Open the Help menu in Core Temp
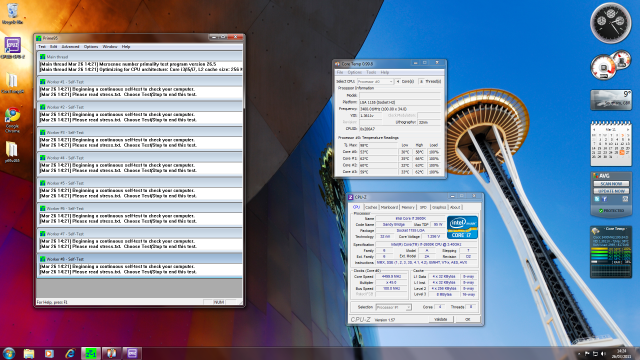The width and height of the screenshot is (640, 360). click(x=384, y=72)
